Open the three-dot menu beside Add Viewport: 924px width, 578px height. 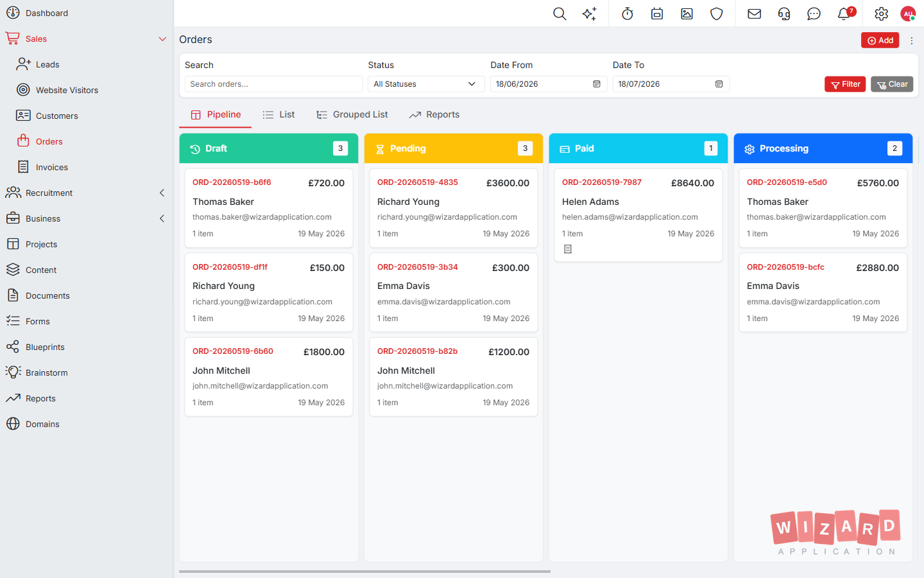point(912,40)
